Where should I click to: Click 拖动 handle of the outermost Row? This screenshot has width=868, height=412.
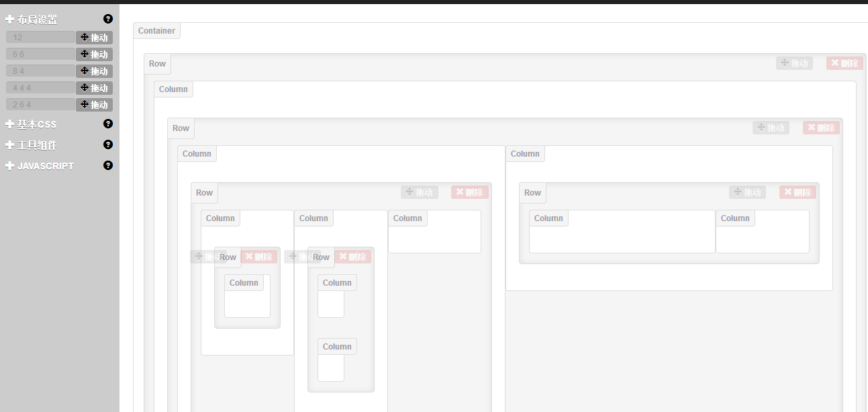coord(794,63)
